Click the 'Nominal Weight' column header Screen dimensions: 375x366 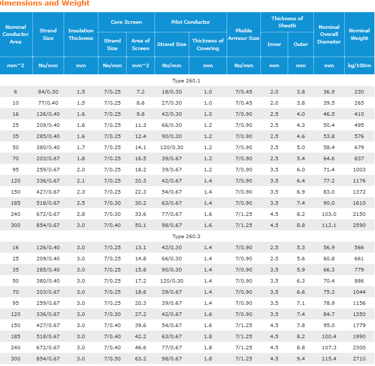coord(359,34)
